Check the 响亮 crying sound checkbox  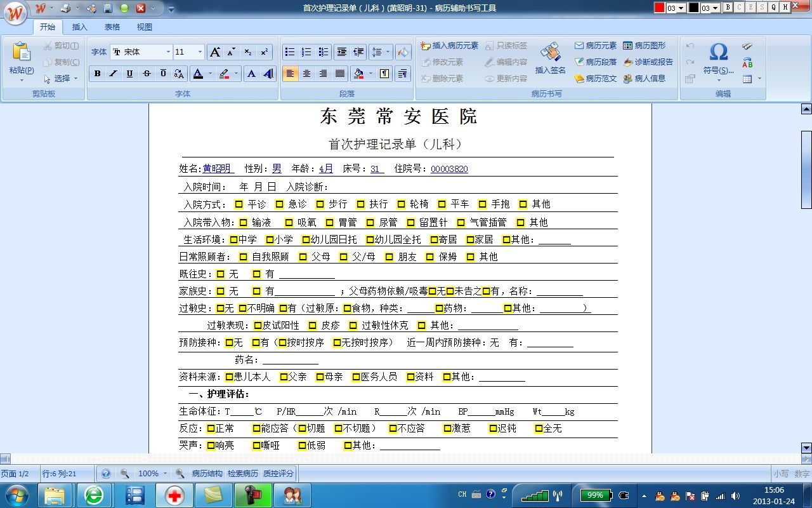(x=211, y=445)
